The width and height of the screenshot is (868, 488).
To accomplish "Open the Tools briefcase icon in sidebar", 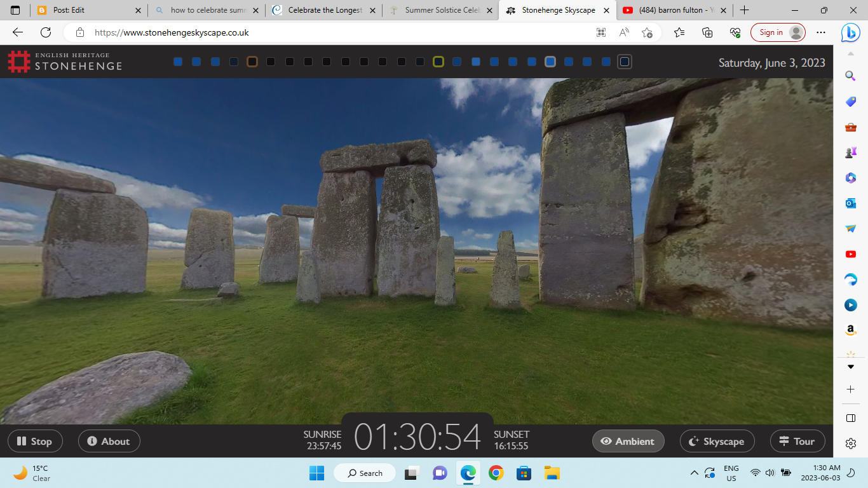I will pos(850,127).
